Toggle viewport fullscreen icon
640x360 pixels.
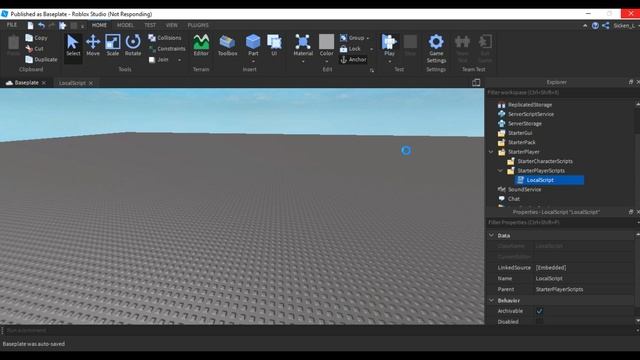[476, 82]
